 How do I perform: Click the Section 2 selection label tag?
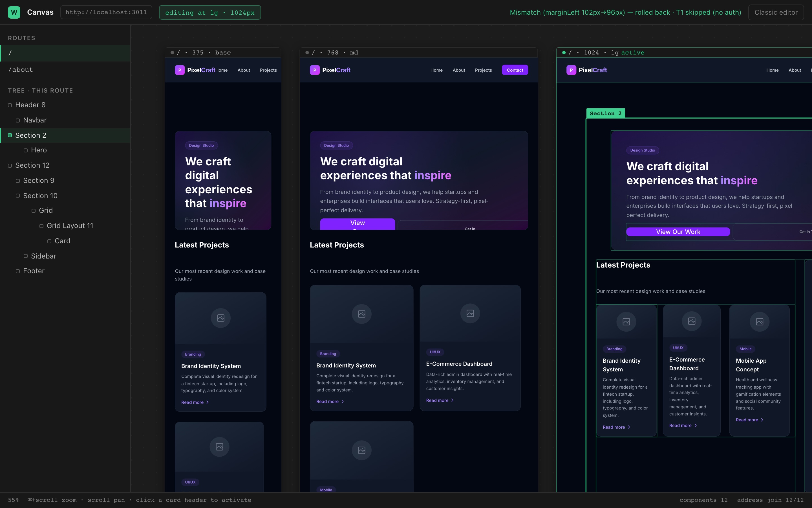[x=606, y=113]
